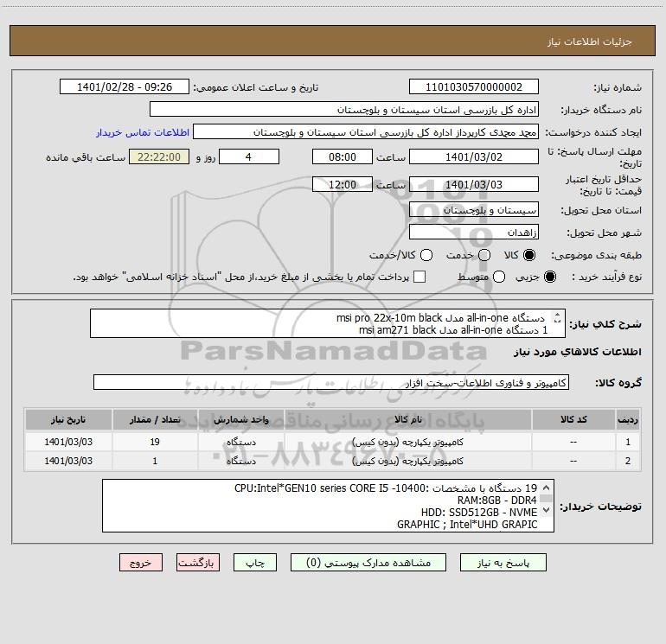Screen dimensions: 666x644
Task: Choose the متوسط purchase type option
Action: [499, 277]
